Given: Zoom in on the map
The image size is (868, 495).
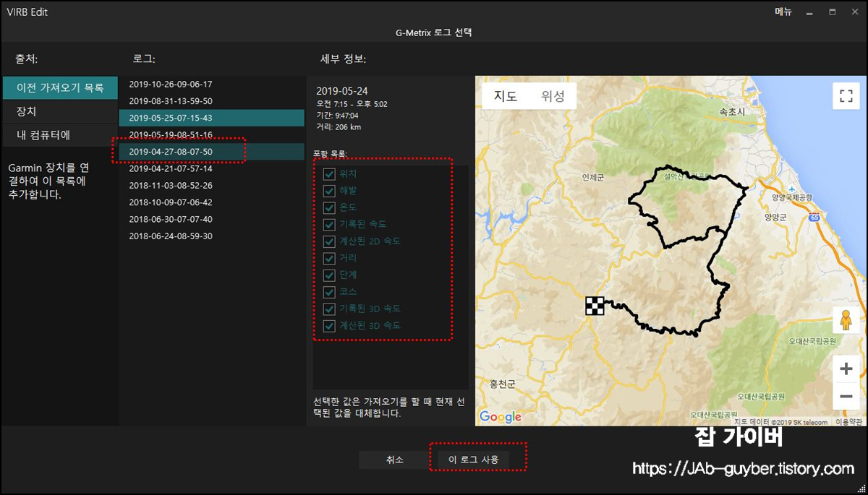Looking at the screenshot, I should (x=846, y=369).
